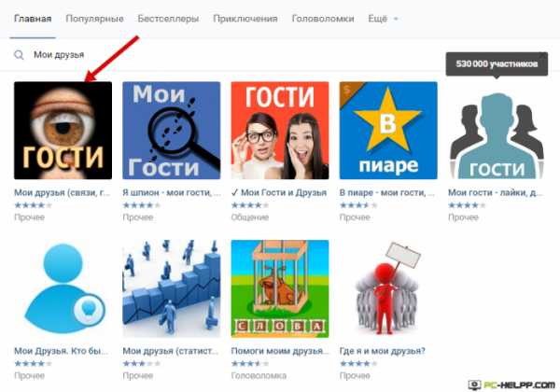Click the search magnifier icon
This screenshot has height=392, width=560.
coord(19,55)
